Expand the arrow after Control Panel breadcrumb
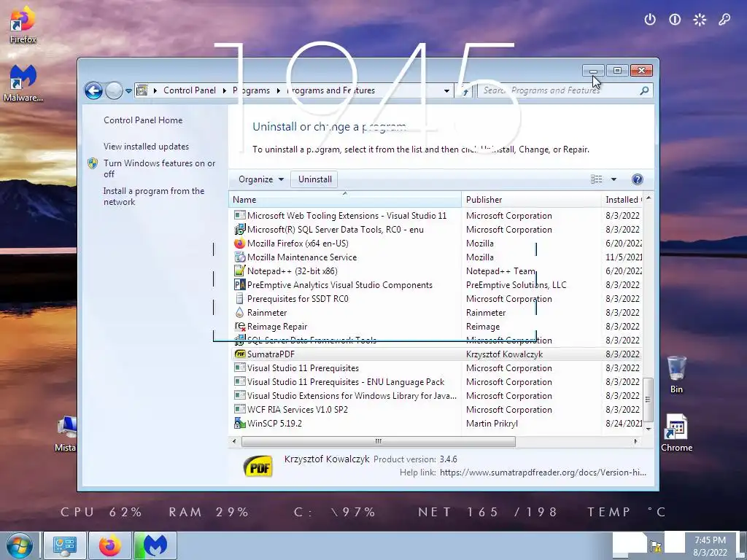The width and height of the screenshot is (747, 560). point(225,90)
